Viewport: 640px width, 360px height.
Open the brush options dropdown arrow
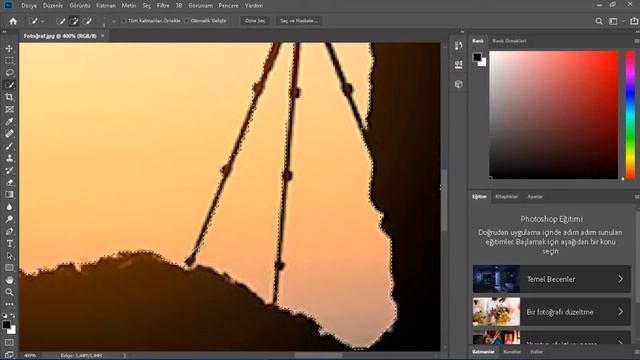[114, 21]
